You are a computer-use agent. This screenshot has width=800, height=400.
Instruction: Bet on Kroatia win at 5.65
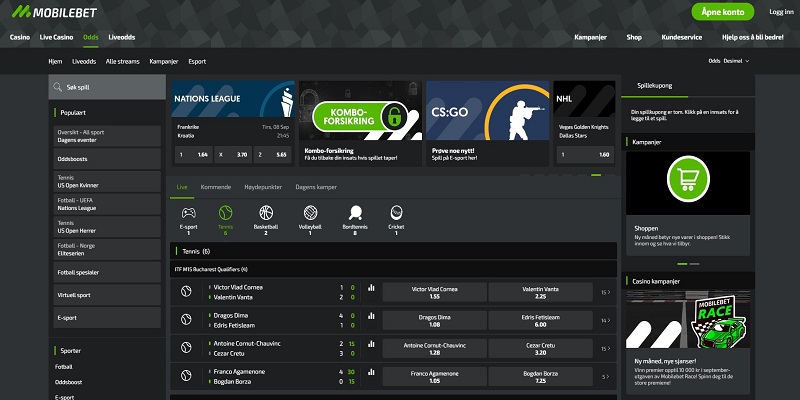273,155
